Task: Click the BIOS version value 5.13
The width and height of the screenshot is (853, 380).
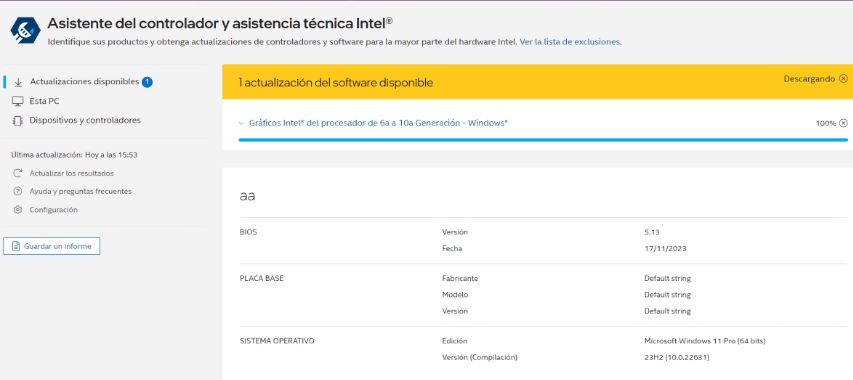Action: (x=652, y=232)
